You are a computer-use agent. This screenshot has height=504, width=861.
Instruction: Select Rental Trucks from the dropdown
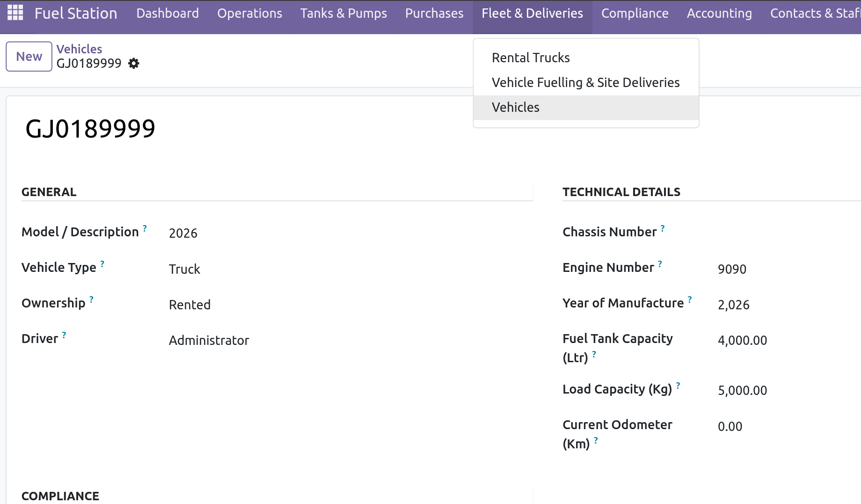point(586,58)
